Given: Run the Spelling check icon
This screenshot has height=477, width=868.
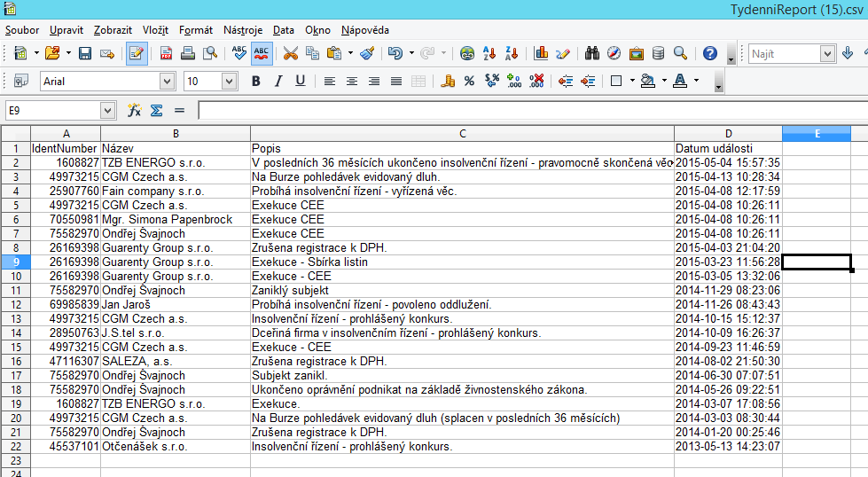Looking at the screenshot, I should point(239,54).
